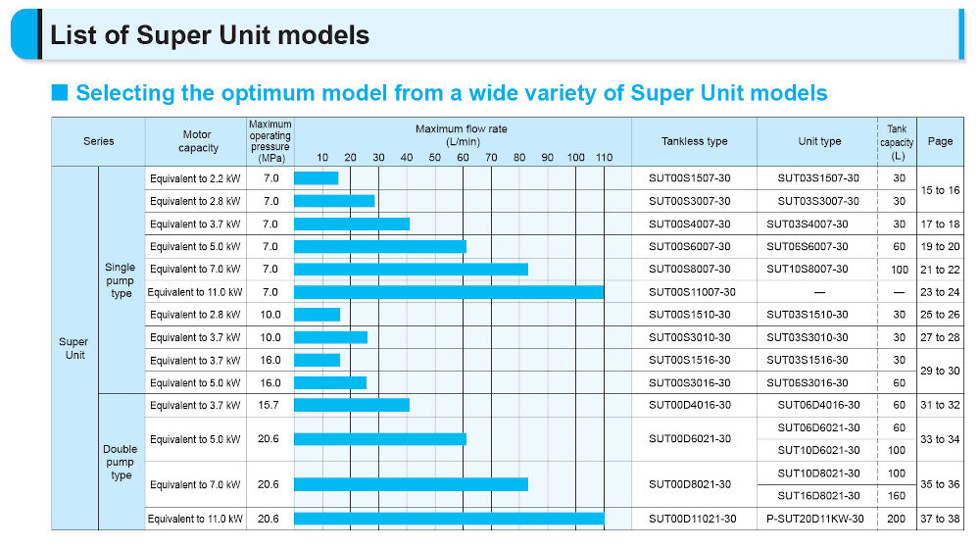The width and height of the screenshot is (980, 548).
Task: Click unit model SUT10D8021-30
Action: point(818,473)
